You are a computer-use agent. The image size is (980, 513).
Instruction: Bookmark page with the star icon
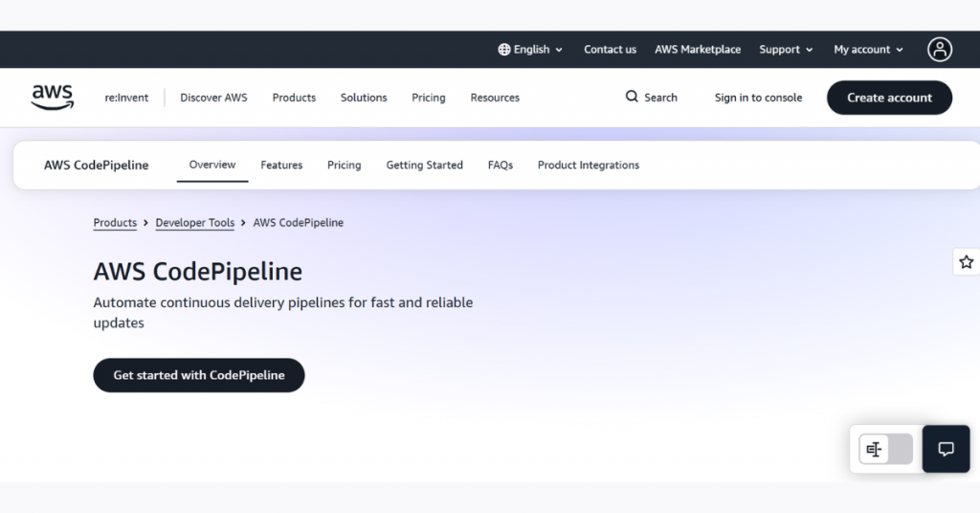coord(967,262)
